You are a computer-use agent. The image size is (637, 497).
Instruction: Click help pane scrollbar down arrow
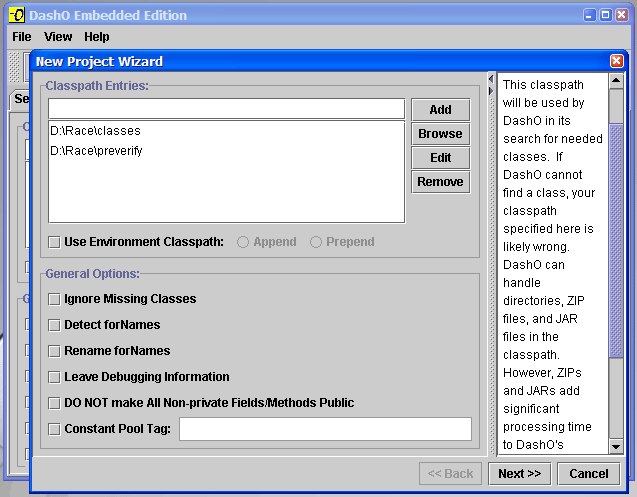(616, 447)
